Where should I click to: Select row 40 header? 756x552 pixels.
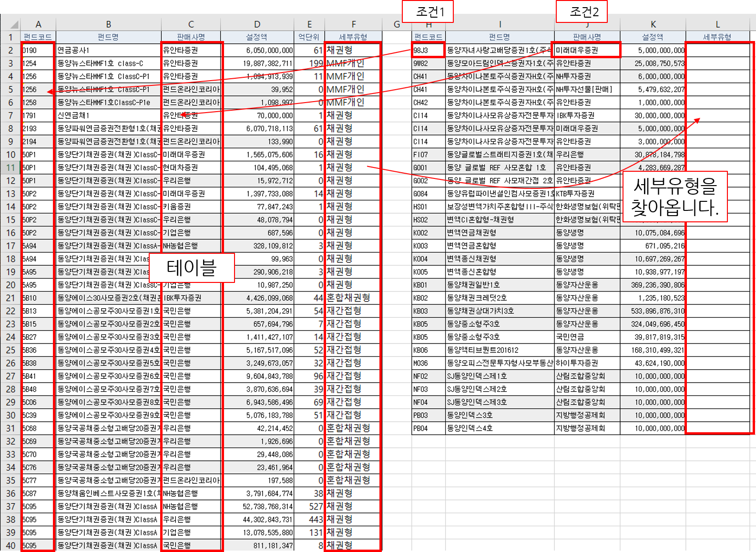[10, 545]
